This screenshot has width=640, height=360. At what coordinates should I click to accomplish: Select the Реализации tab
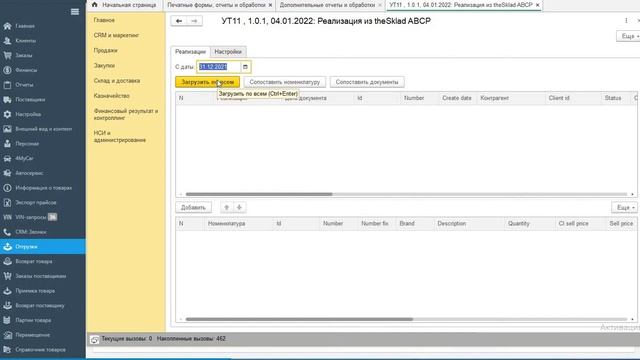click(x=190, y=52)
